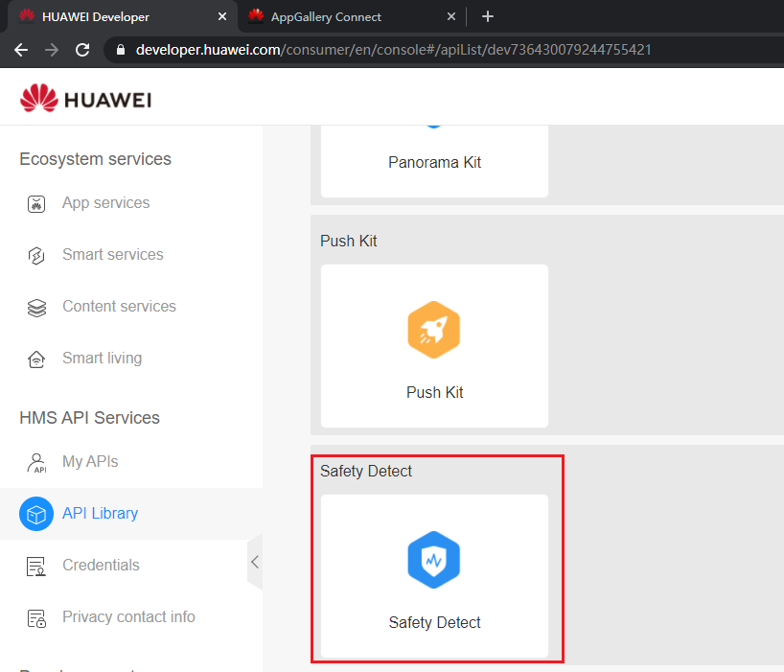Switch to the HUAWEI Developer tab
Viewport: 784px width, 672px height.
tap(104, 16)
